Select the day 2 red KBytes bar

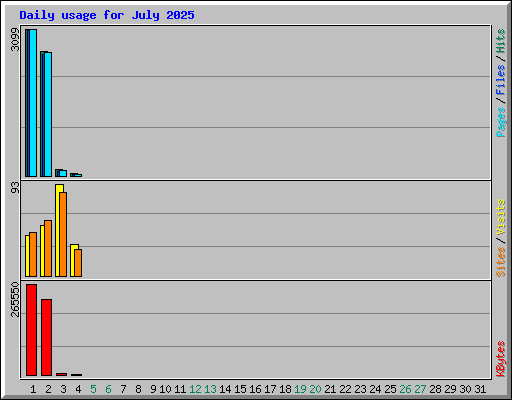(46, 337)
